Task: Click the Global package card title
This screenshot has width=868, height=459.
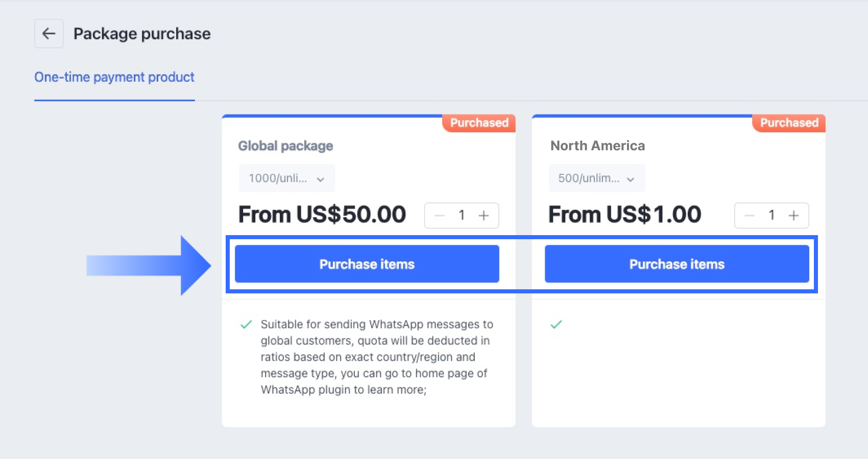Action: 285,146
